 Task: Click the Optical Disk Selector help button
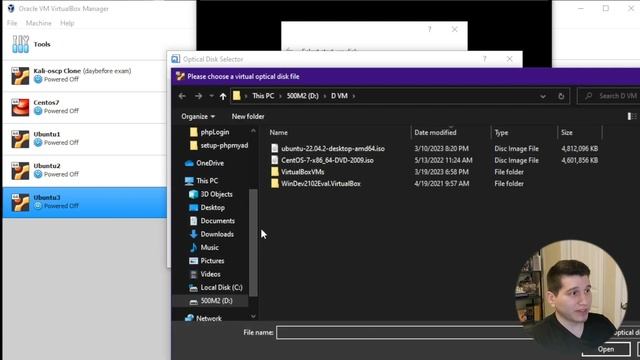484,59
